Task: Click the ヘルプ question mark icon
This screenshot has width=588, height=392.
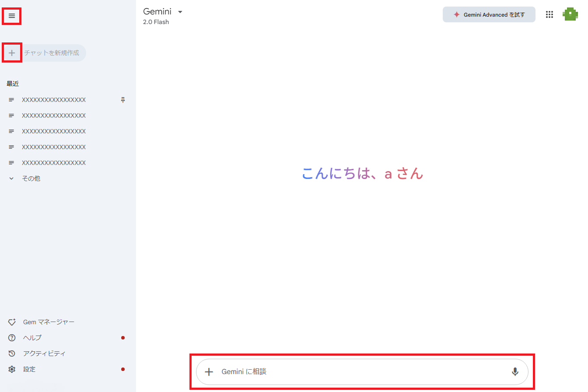Action: [12, 338]
